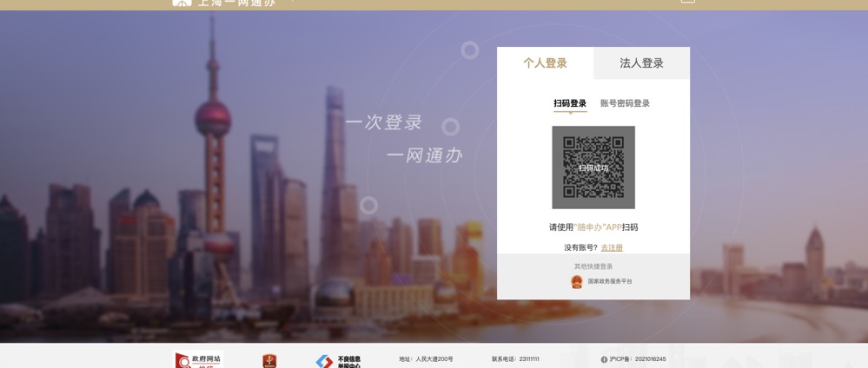This screenshot has height=368, width=868.
Task: Click the 地址：人民大道200号 text
Action: (426, 359)
